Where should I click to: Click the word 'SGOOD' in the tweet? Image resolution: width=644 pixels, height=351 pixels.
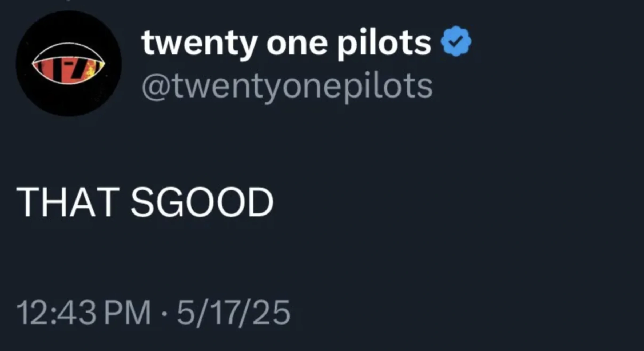202,202
